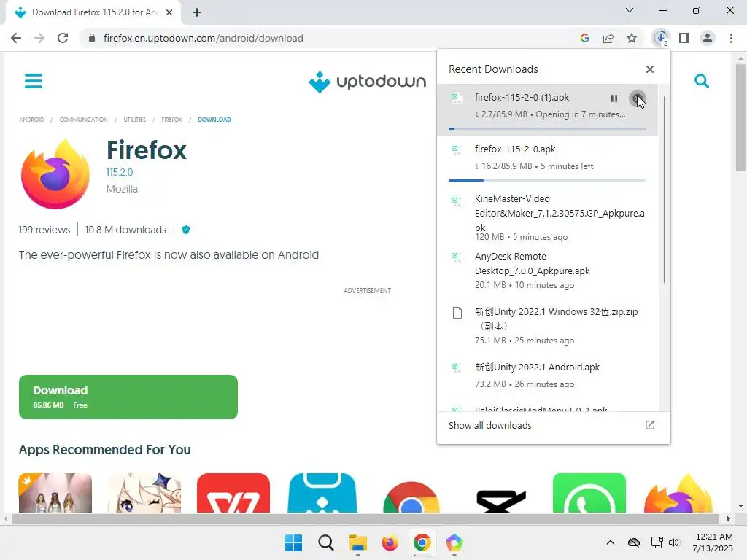Screen dimensions: 747x560
Task: Open the Uptodown search magnifier
Action: tap(701, 81)
